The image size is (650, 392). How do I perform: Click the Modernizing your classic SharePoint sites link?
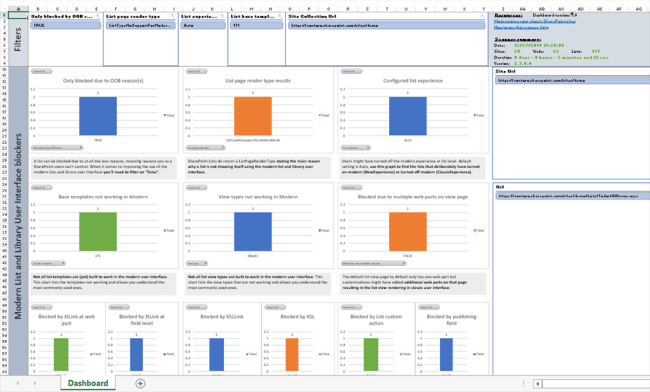[x=535, y=21]
